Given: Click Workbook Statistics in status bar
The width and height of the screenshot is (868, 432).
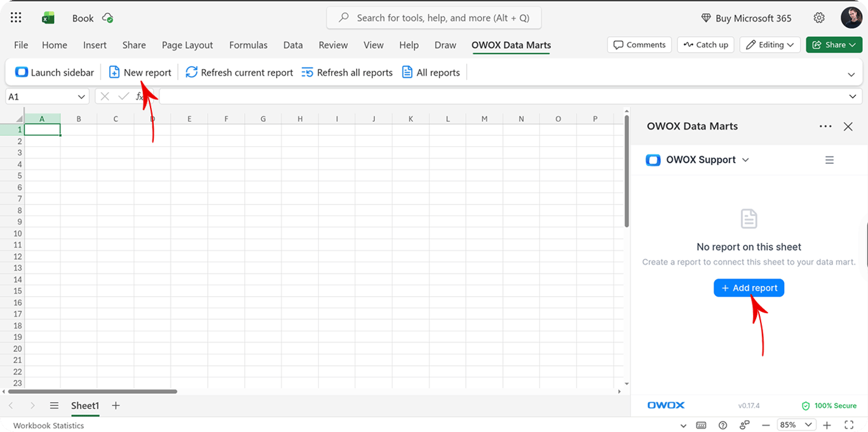Looking at the screenshot, I should (x=48, y=426).
